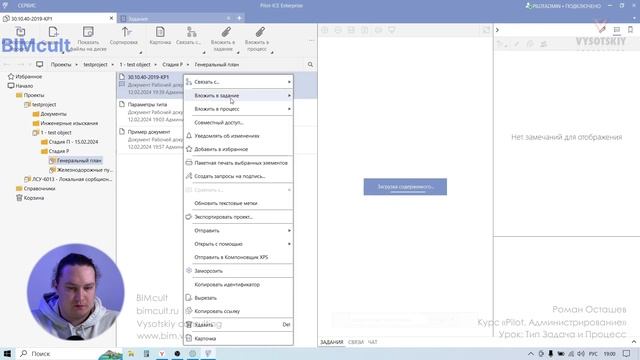640x360 pixels.
Task: Switch to the ЗАДАНИЯ bottom tab
Action: click(x=331, y=342)
